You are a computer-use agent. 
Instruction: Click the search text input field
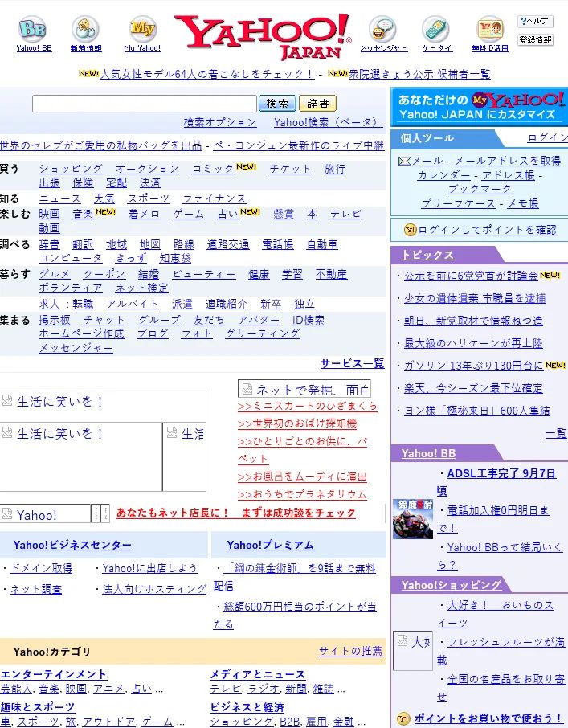click(x=145, y=104)
